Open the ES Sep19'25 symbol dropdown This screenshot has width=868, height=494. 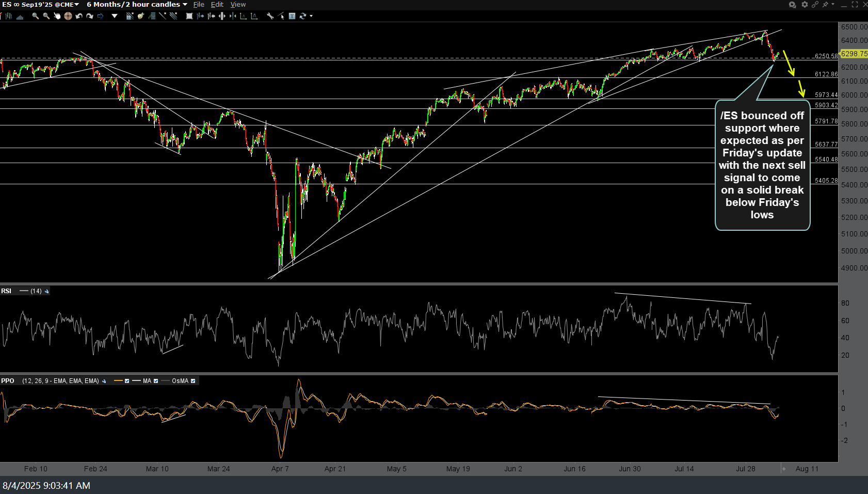[x=77, y=4]
